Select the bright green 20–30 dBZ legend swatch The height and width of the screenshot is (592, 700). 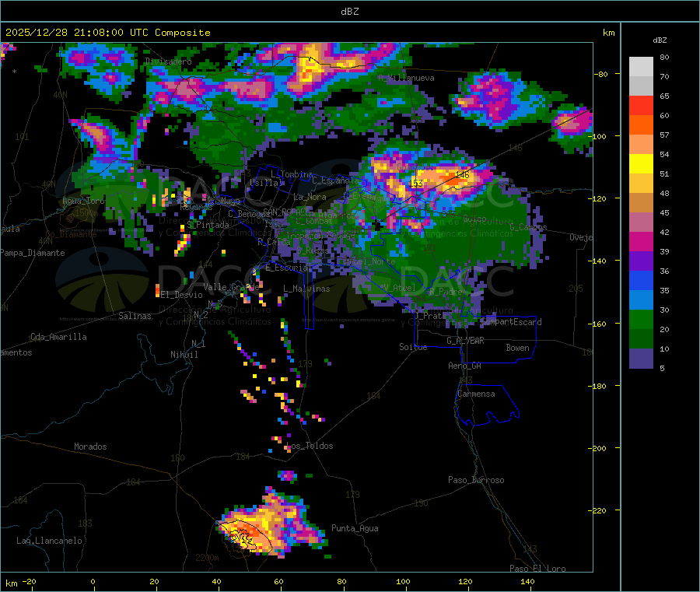click(641, 319)
